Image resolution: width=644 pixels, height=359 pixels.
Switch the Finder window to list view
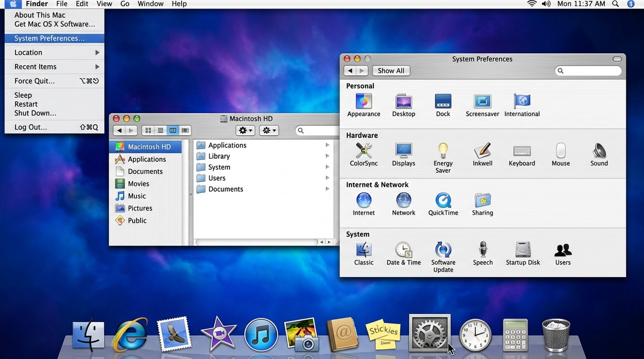point(160,130)
